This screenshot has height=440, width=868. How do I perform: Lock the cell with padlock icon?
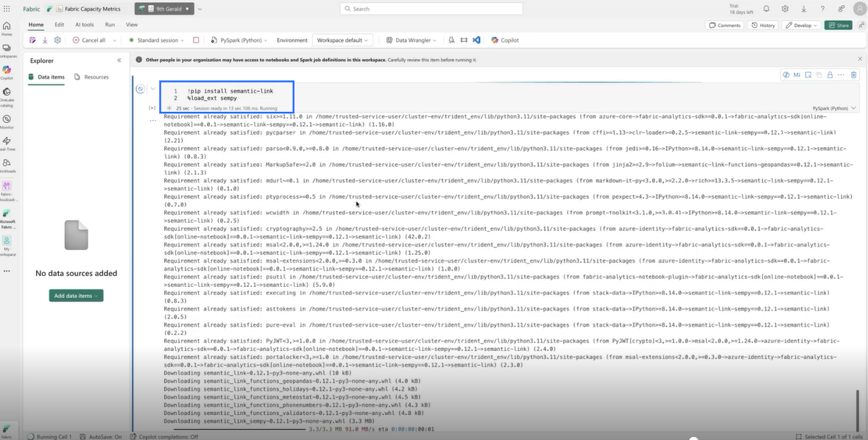(830, 75)
